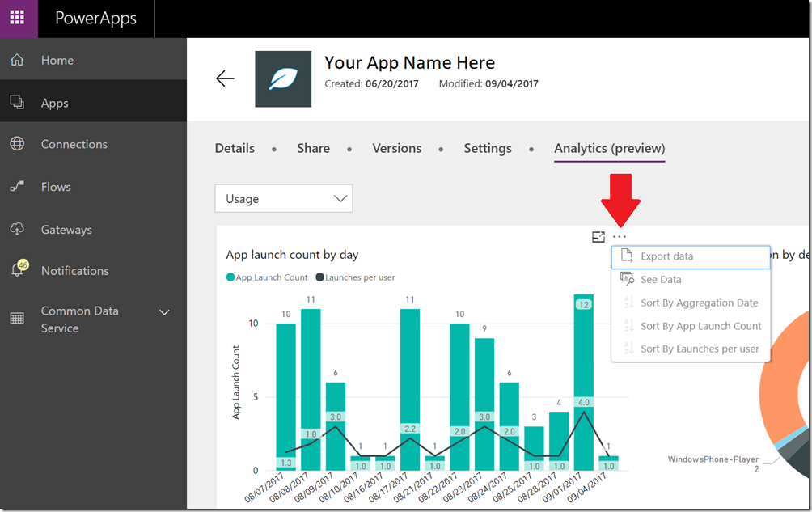812x512 pixels.
Task: Open the app launcher waffle icon
Action: coord(18,18)
